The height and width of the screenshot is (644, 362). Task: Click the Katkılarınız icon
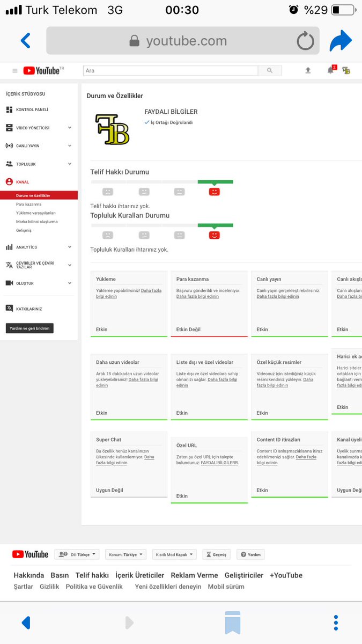9,309
